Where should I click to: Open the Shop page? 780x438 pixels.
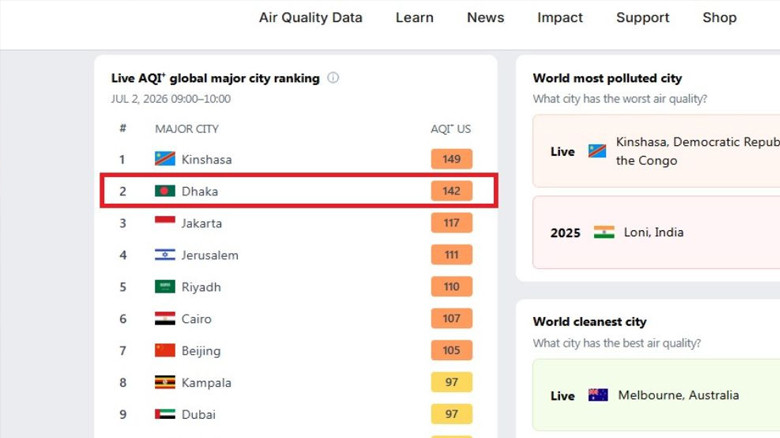pos(719,17)
